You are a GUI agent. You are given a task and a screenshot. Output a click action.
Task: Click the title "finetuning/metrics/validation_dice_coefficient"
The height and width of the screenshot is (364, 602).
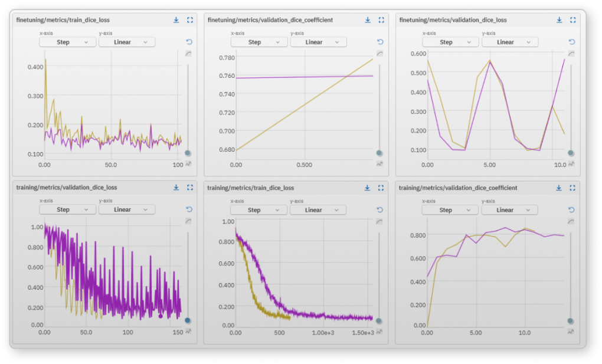coord(270,20)
